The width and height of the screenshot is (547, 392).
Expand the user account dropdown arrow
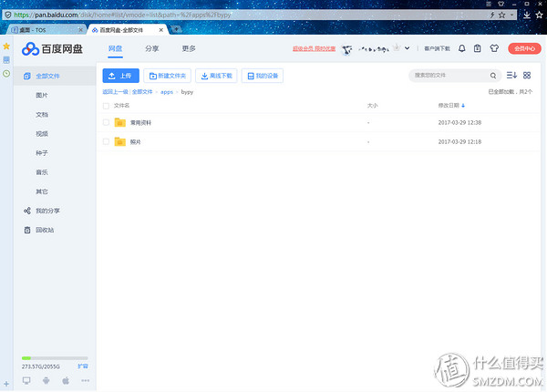pyautogui.click(x=408, y=48)
